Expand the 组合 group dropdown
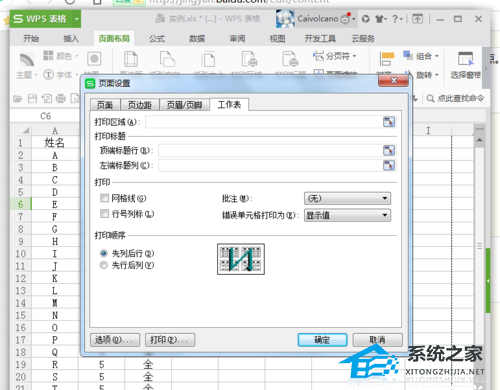The width and height of the screenshot is (500, 390). [436, 56]
